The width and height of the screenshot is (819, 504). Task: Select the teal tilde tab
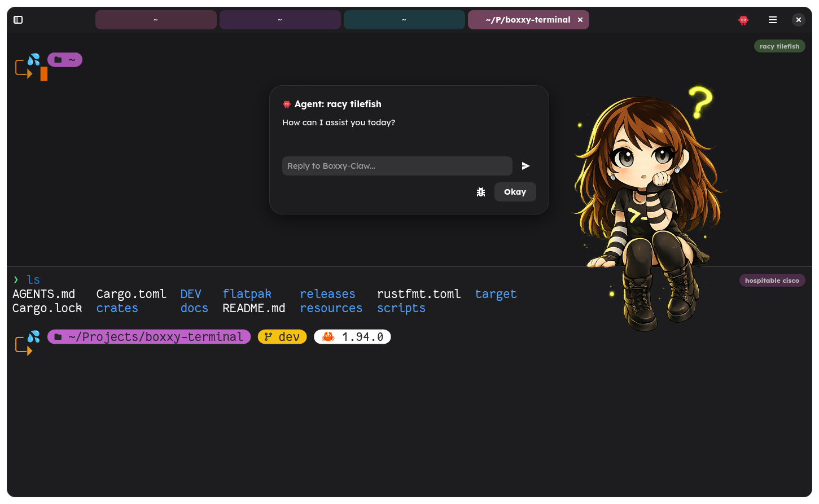(404, 19)
